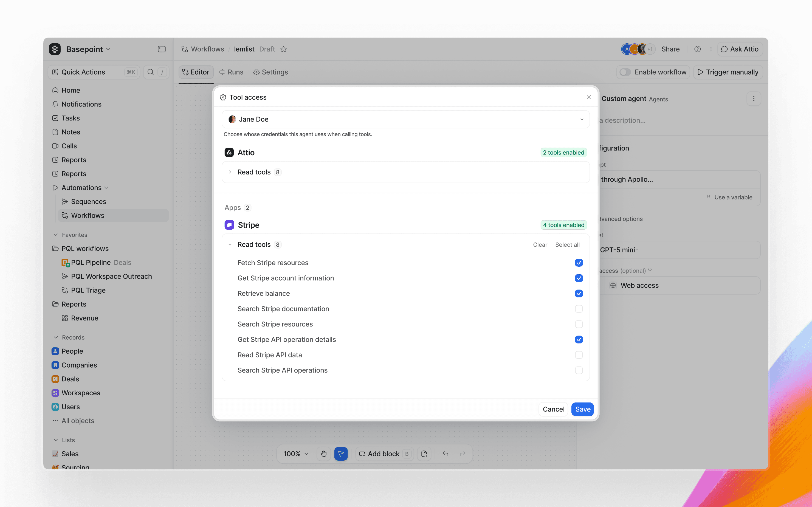Viewport: 812px width, 507px height.
Task: Open the GPT-5 mini model dropdown
Action: pyautogui.click(x=619, y=250)
